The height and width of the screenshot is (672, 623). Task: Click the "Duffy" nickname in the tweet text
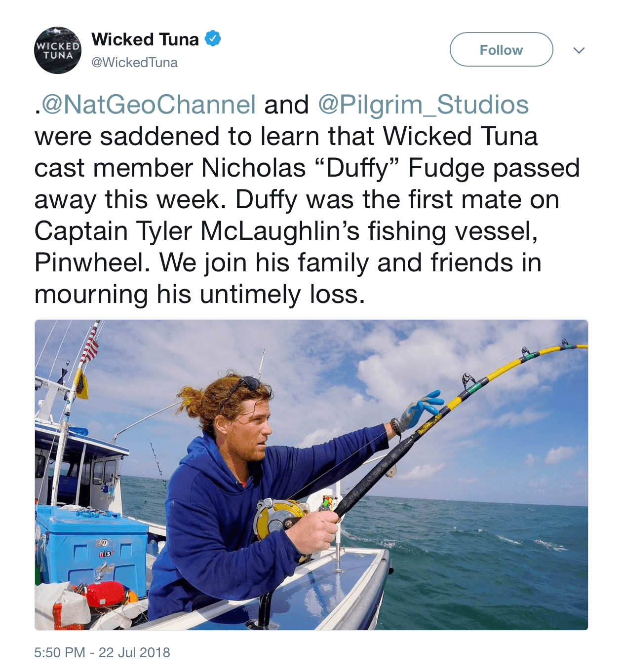coord(358,168)
